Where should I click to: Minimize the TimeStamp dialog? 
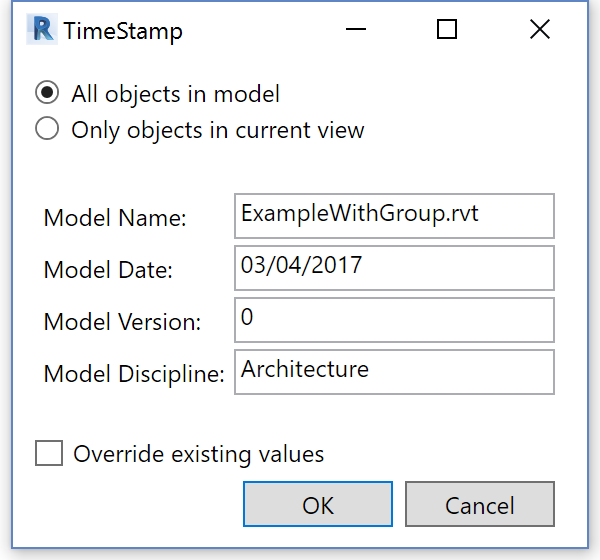[356, 30]
